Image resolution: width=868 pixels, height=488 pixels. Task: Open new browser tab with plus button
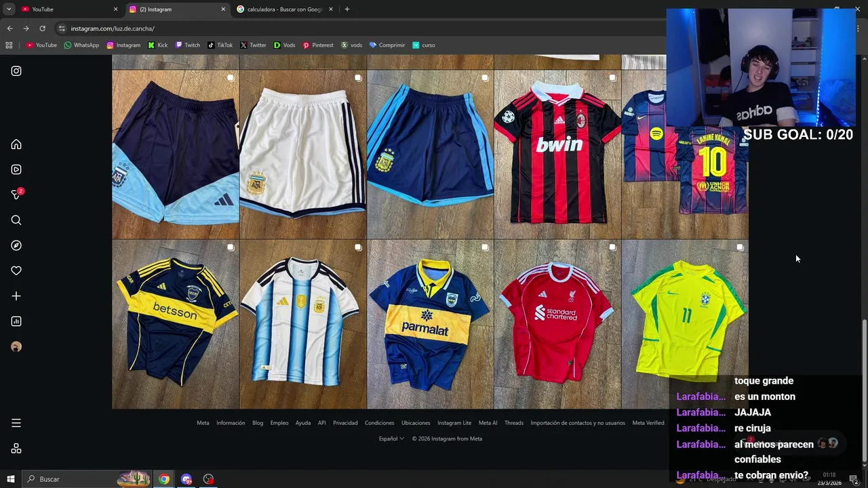pyautogui.click(x=347, y=9)
